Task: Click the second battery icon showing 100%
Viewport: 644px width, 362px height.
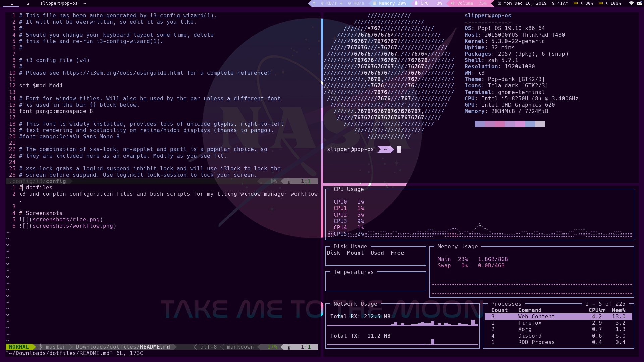Action: tap(601, 3)
